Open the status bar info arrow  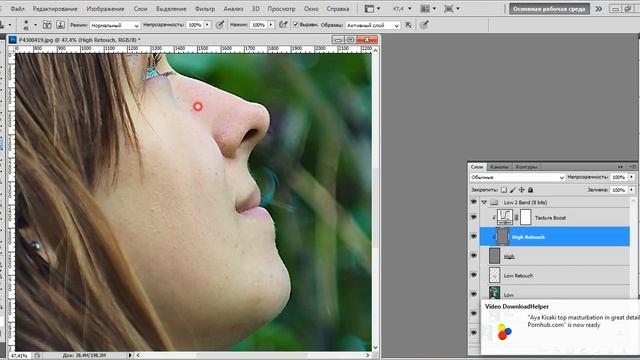pos(130,356)
